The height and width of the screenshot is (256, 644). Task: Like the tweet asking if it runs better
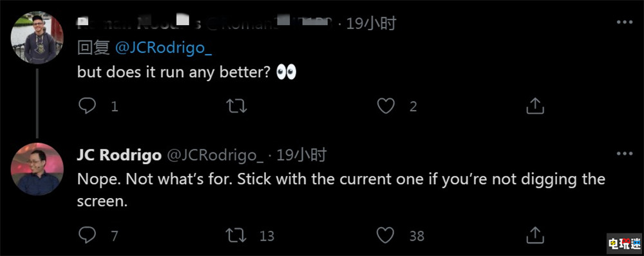click(x=386, y=106)
